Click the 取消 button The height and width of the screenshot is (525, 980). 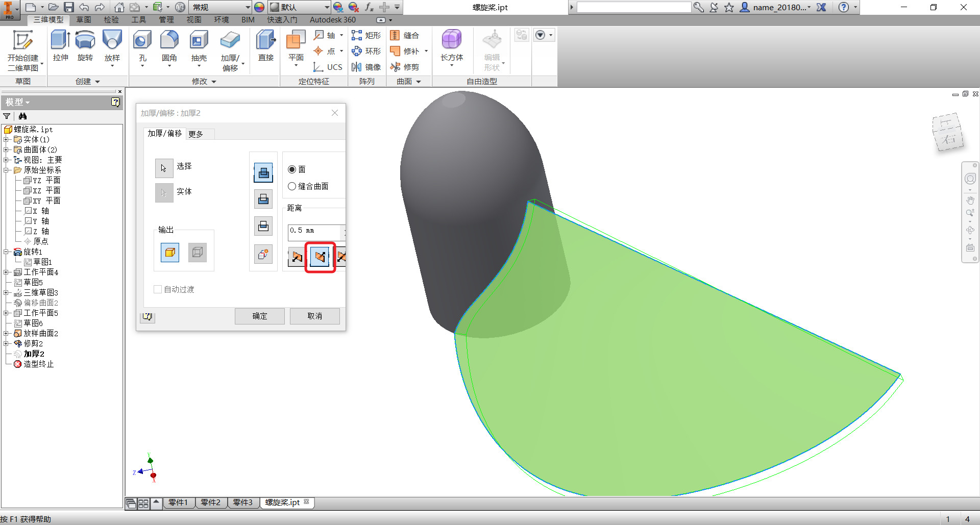(x=315, y=316)
